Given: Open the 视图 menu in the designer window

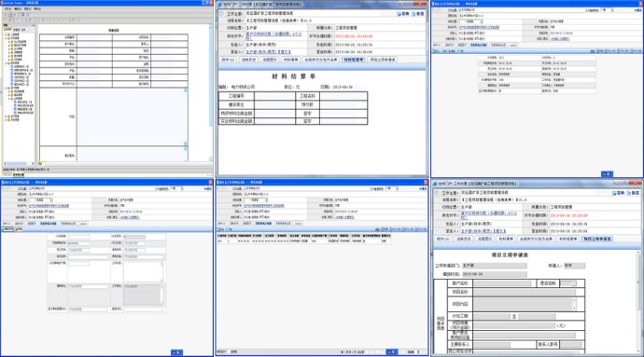Looking at the screenshot, I should 27,9.
